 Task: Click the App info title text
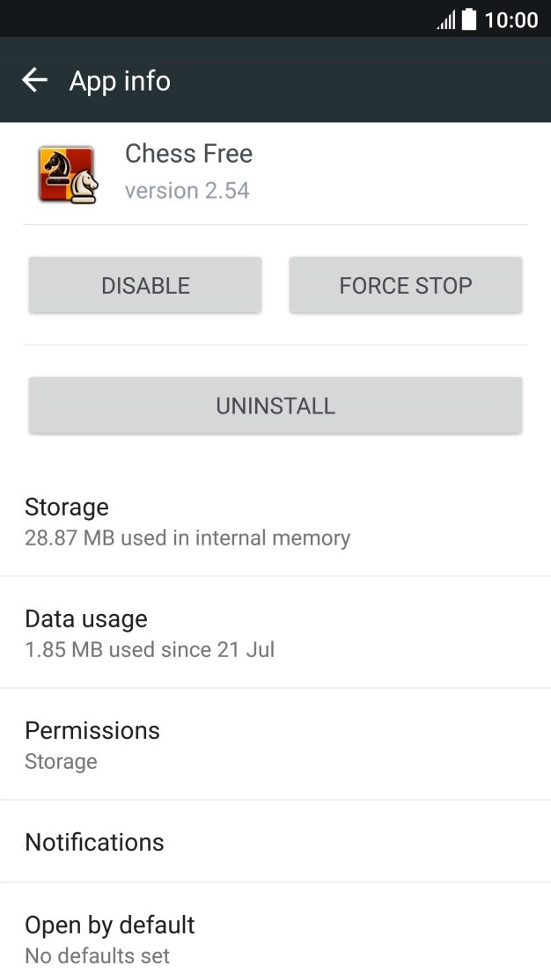point(120,80)
